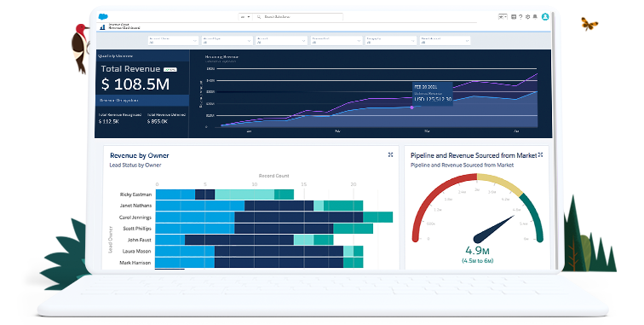The width and height of the screenshot is (644, 325).
Task: Click the purple data point on line chart
Action: [x=412, y=107]
